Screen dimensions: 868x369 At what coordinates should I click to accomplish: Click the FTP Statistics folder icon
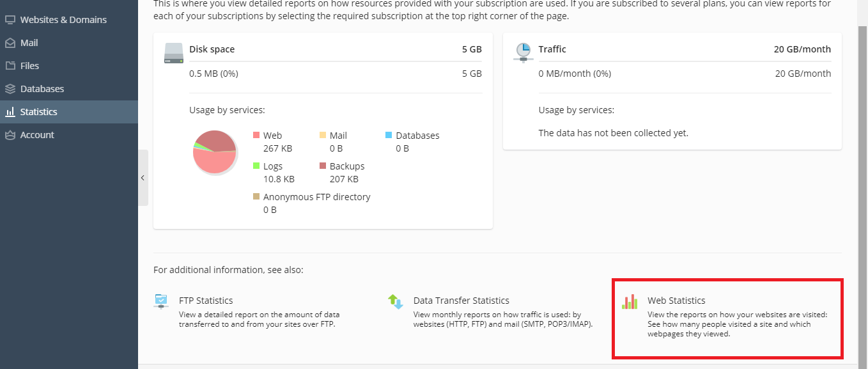point(162,301)
